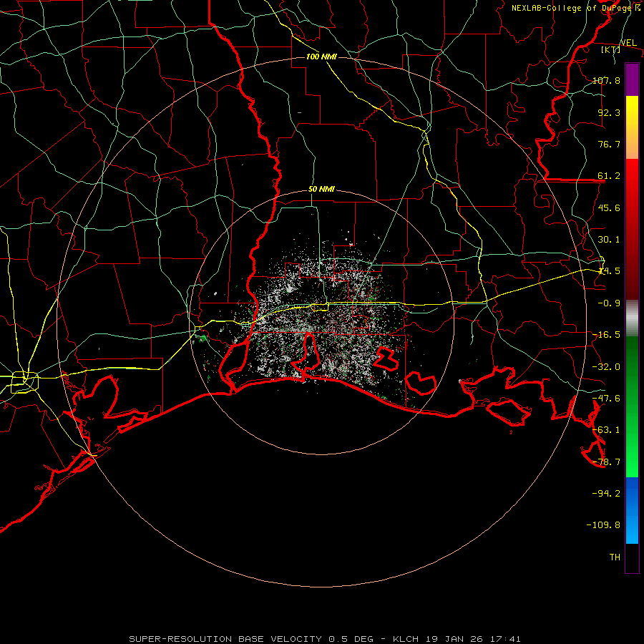Click the yellow-orange band of the color scale
This screenshot has height=644, width=644.
(632, 127)
